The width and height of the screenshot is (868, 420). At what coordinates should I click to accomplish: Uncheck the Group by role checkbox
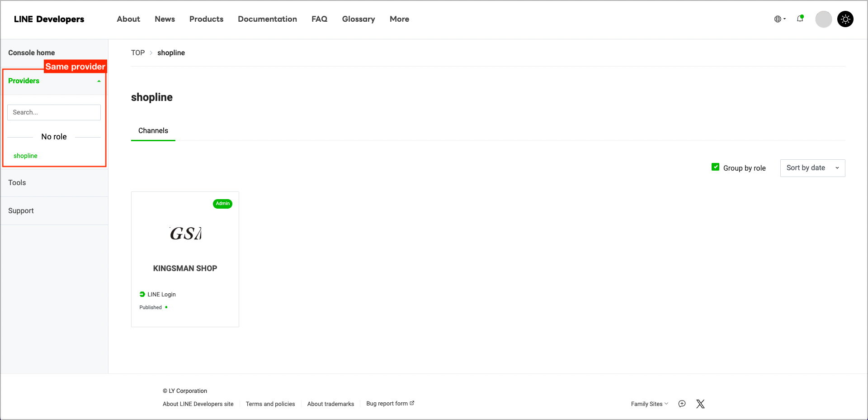pyautogui.click(x=715, y=167)
